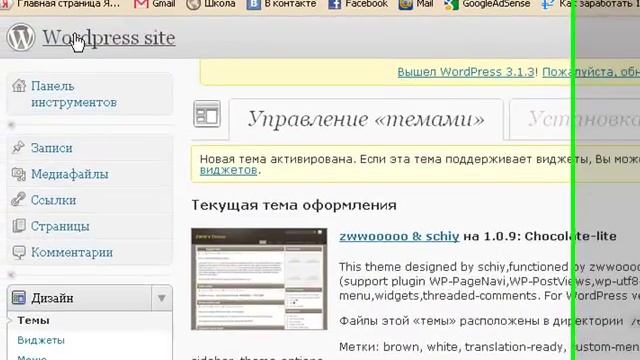The image size is (640, 360).
Task: Click the WordPress logo icon
Action: pos(20,37)
